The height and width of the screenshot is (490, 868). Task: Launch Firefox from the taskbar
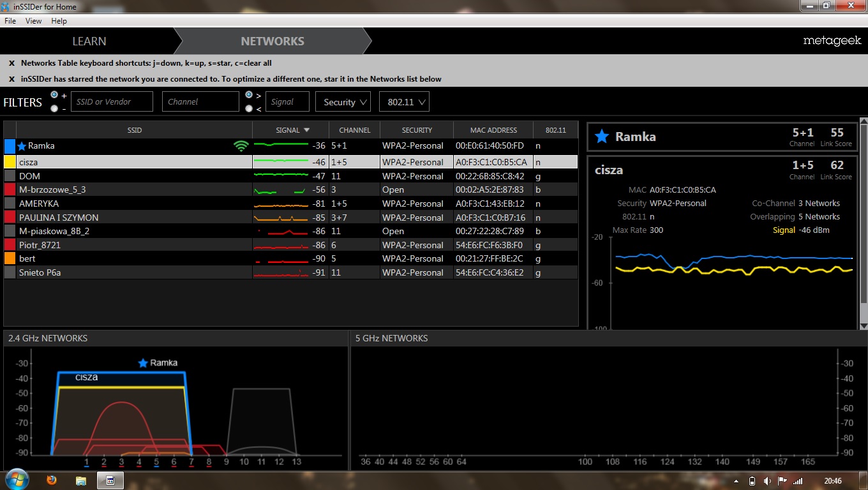pyautogui.click(x=52, y=480)
